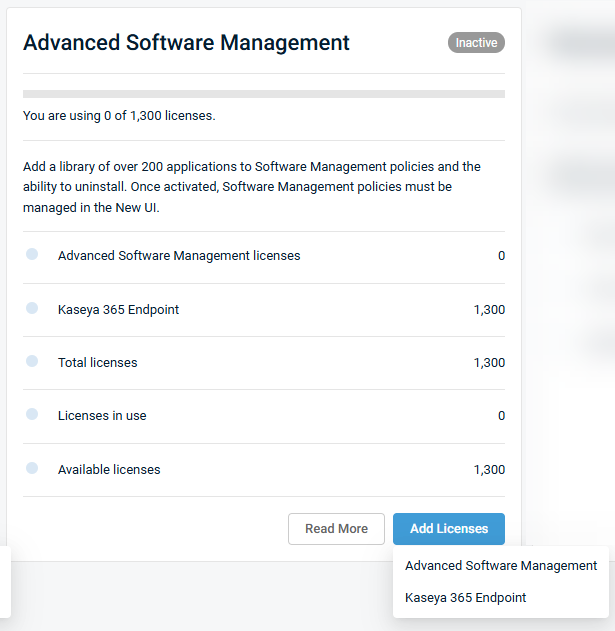615x631 pixels.
Task: Click the dot beside Kaseya 365 Endpoint row
Action: (32, 308)
